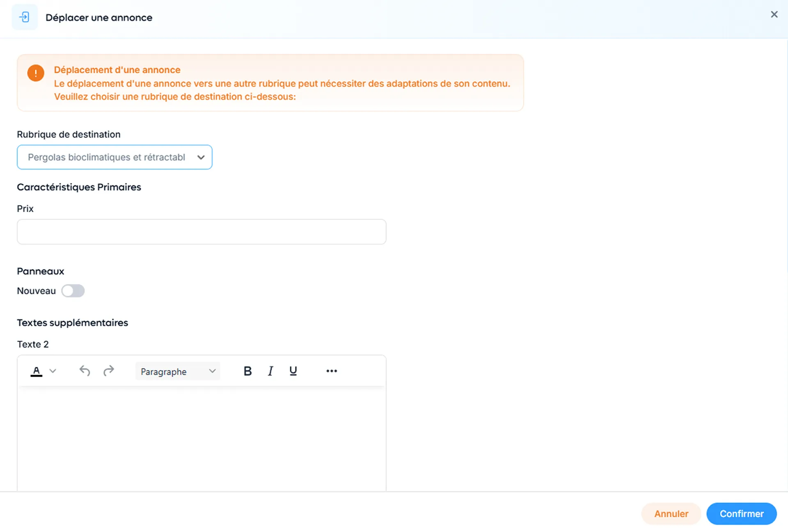Click inside the Texte 2 editor area
Screen dimensions: 788x532
(x=201, y=437)
